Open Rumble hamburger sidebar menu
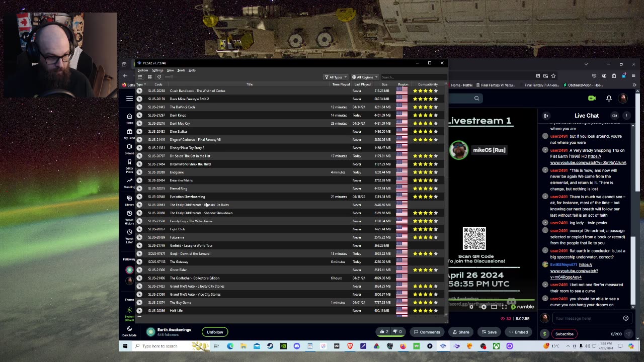This screenshot has width=644, height=362. pos(129,99)
